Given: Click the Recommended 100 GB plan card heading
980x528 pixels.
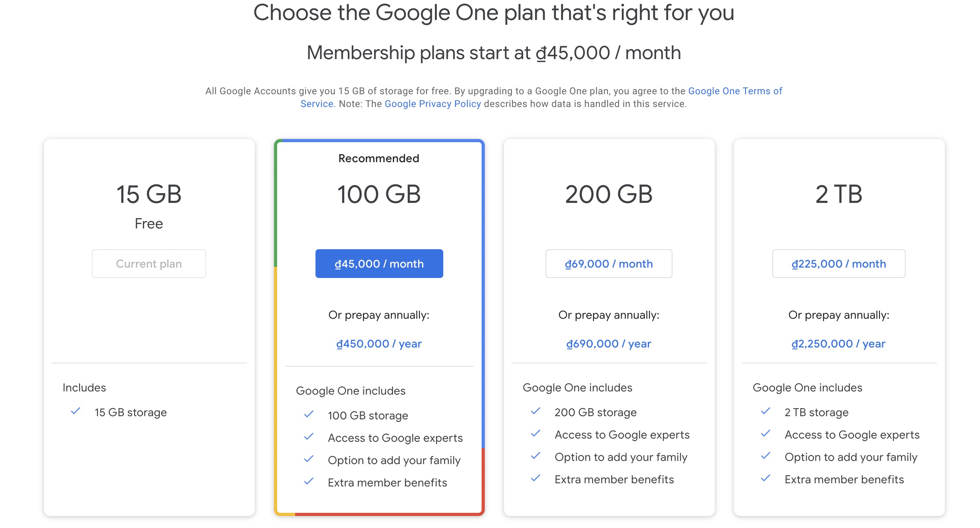Looking at the screenshot, I should tap(379, 195).
